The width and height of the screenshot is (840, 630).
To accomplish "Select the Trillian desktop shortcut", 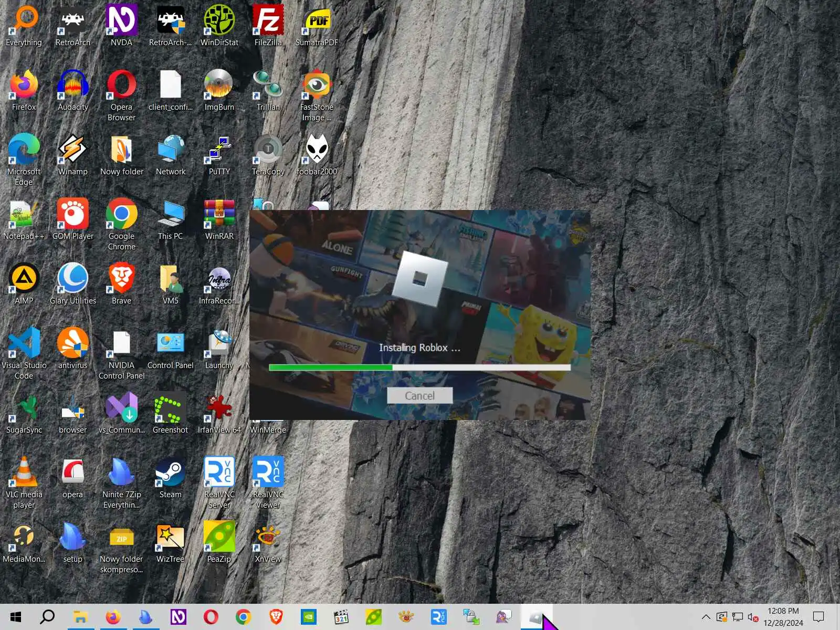I will click(268, 90).
